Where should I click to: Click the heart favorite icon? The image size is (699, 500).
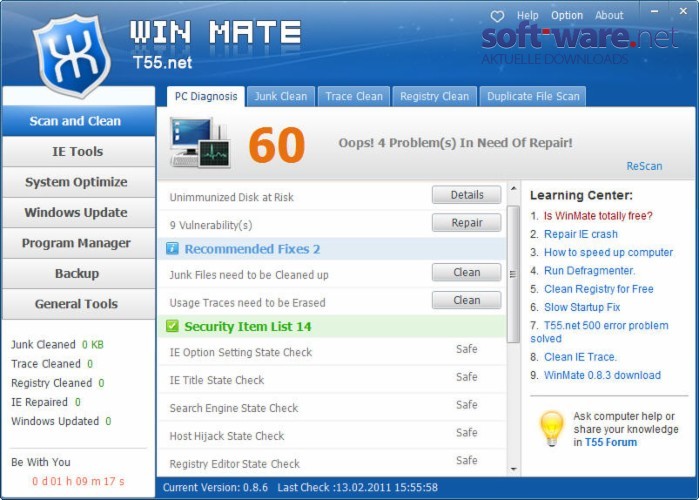click(497, 16)
